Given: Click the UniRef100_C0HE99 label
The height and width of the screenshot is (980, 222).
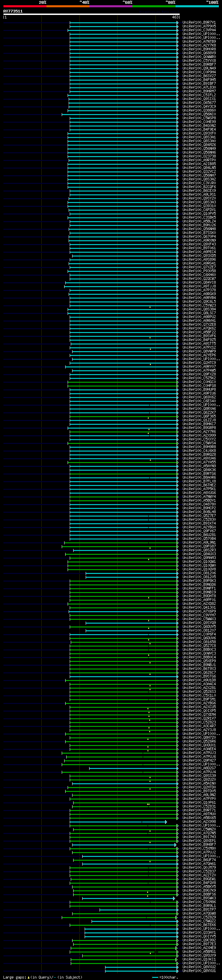Looking at the screenshot, I should point(199,122).
